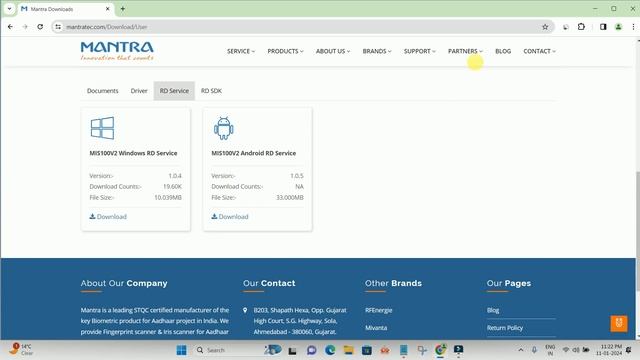
Task: Download the MIS100V2 Windows RD Service
Action: click(x=108, y=216)
